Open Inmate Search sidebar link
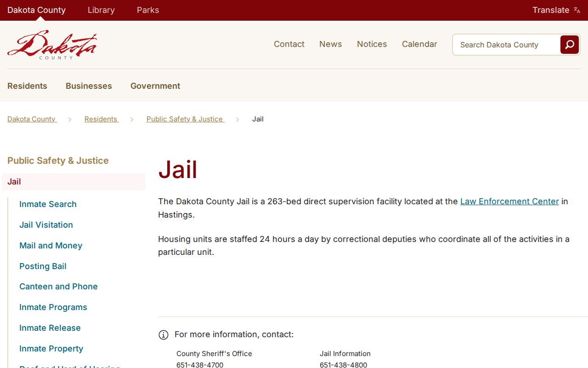 [x=48, y=204]
